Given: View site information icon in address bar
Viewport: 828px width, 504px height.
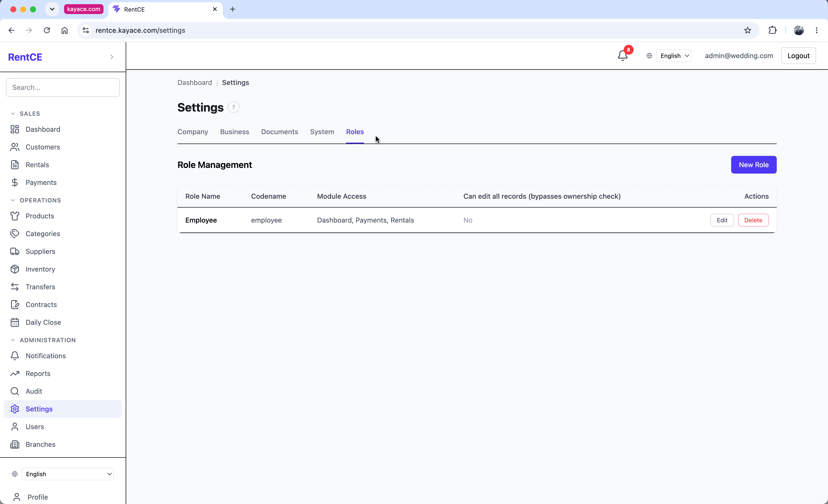Looking at the screenshot, I should pos(86,30).
